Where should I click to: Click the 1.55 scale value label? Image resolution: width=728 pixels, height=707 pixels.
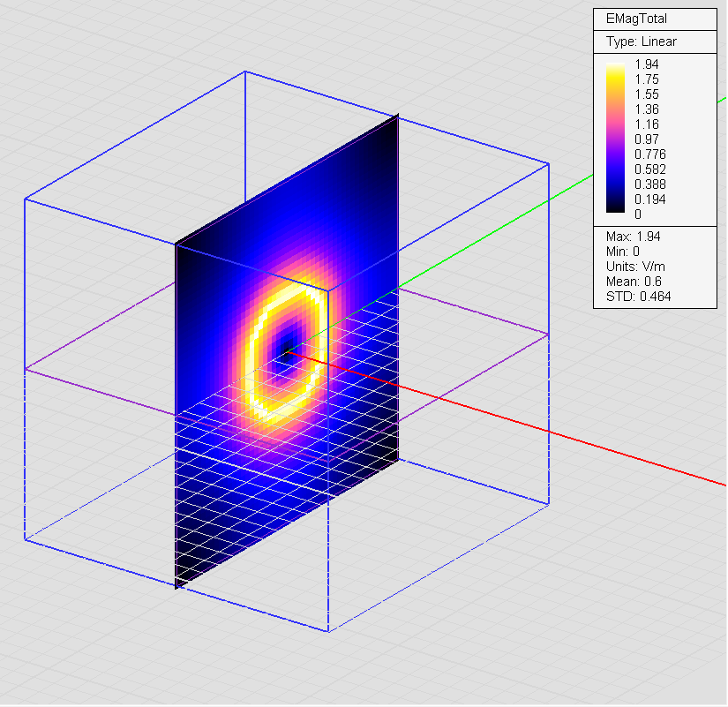pyautogui.click(x=647, y=94)
